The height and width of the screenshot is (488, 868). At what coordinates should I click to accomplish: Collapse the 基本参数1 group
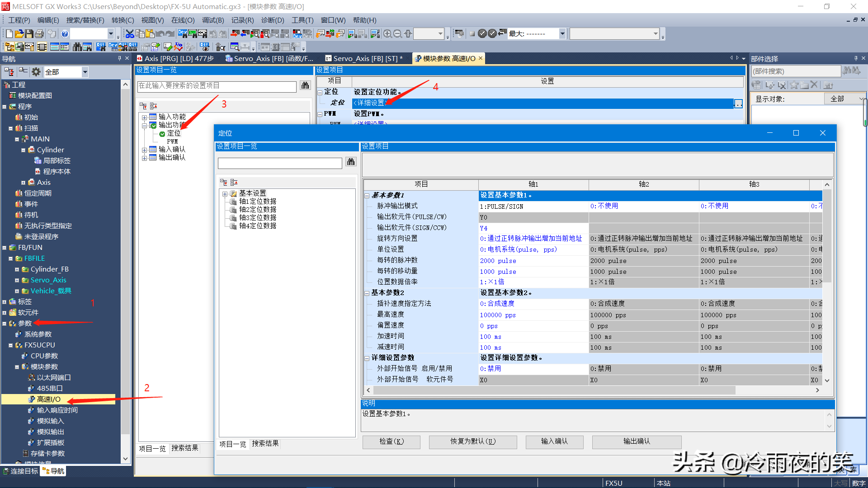coord(367,196)
